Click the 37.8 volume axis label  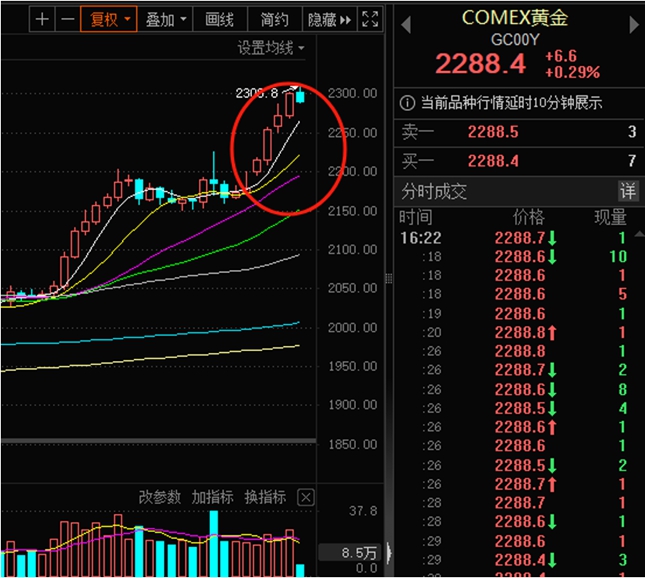point(363,511)
